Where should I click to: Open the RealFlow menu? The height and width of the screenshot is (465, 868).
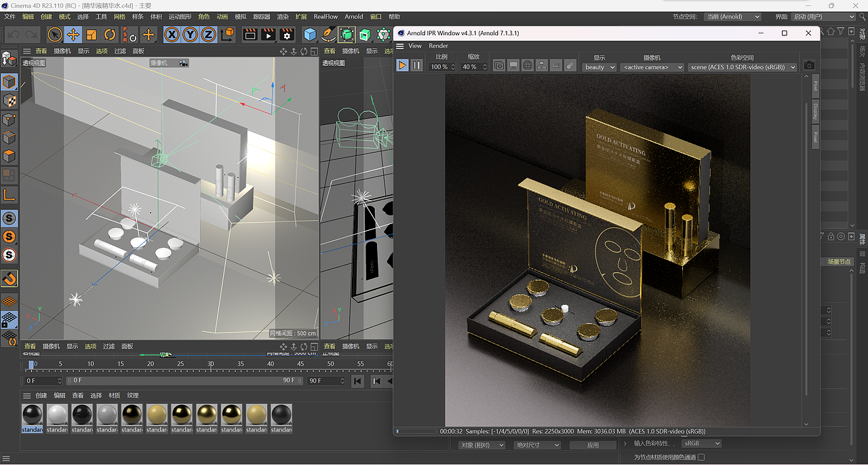pyautogui.click(x=325, y=16)
